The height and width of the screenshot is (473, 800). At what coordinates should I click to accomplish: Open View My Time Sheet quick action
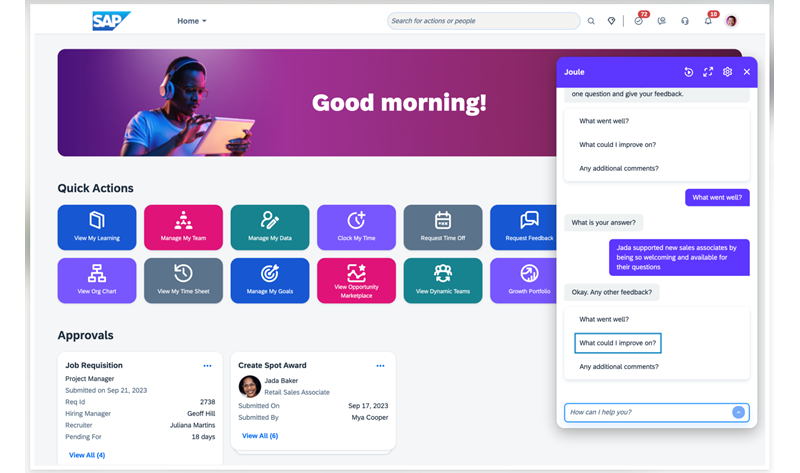(x=183, y=281)
